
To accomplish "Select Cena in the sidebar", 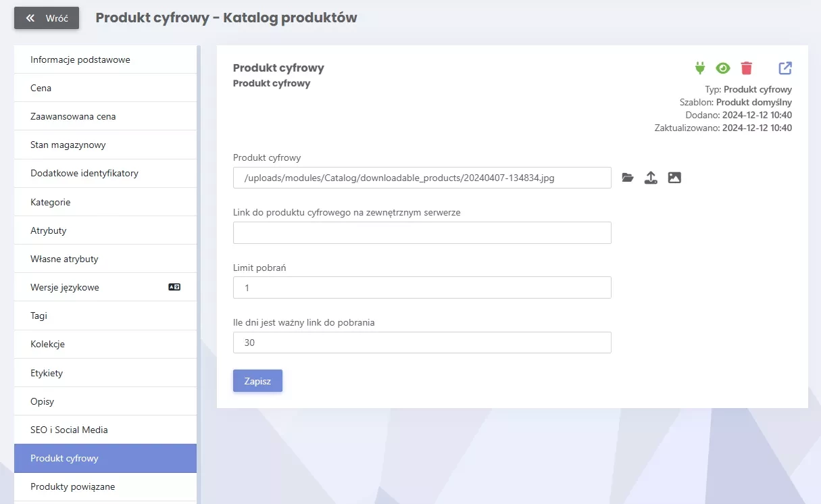I will (105, 88).
